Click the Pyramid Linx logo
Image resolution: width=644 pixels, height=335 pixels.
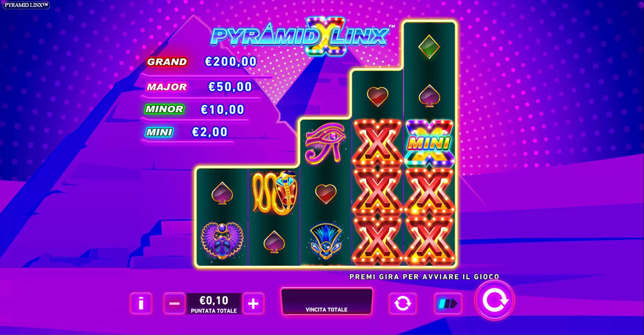(x=301, y=35)
